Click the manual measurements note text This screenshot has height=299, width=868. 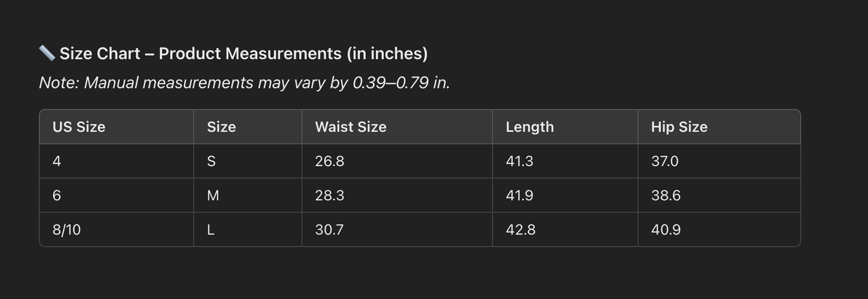pos(244,82)
